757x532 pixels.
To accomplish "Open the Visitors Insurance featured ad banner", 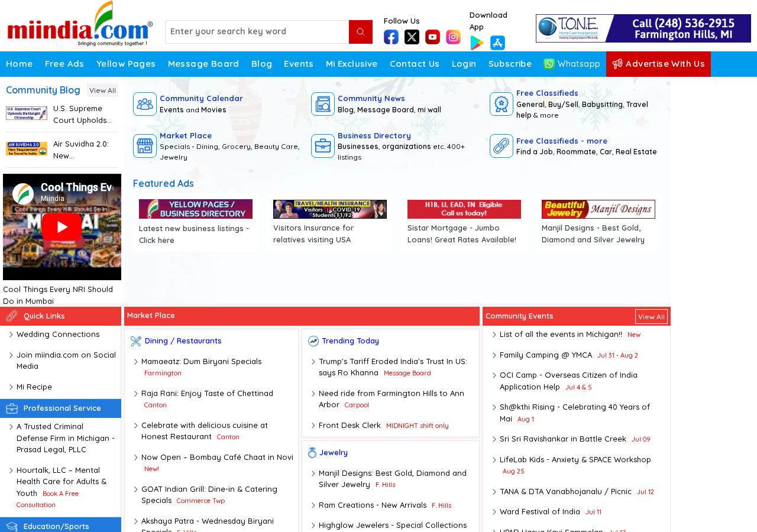I will click(x=330, y=209).
